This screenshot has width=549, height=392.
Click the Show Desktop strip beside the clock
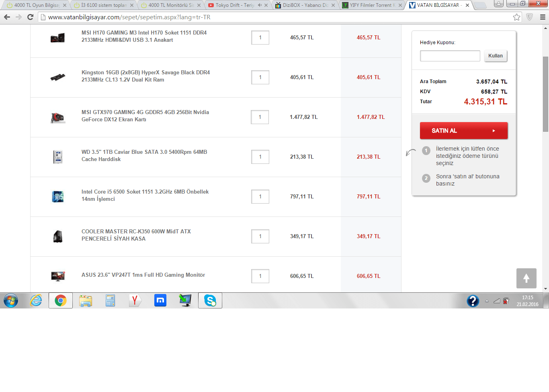coord(546,300)
